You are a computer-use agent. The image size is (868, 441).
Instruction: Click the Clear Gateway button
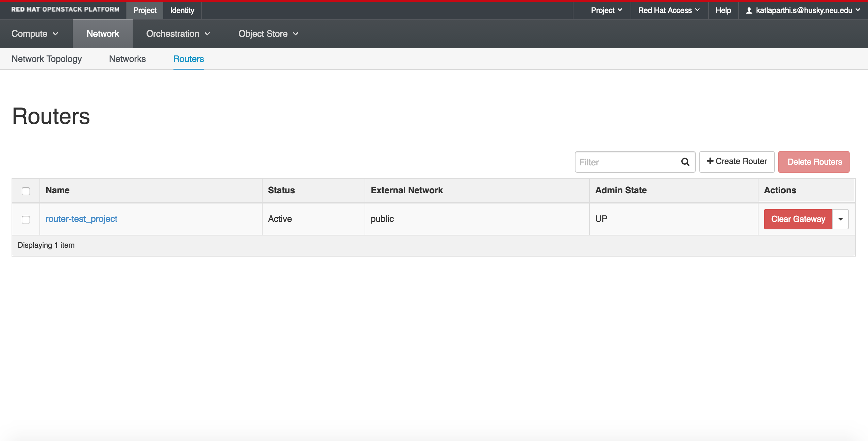pyautogui.click(x=798, y=219)
